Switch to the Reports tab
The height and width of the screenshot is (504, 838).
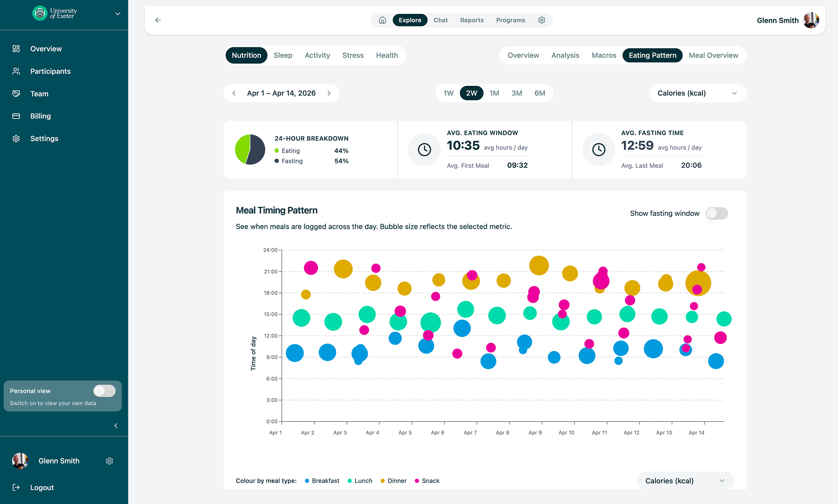(472, 20)
